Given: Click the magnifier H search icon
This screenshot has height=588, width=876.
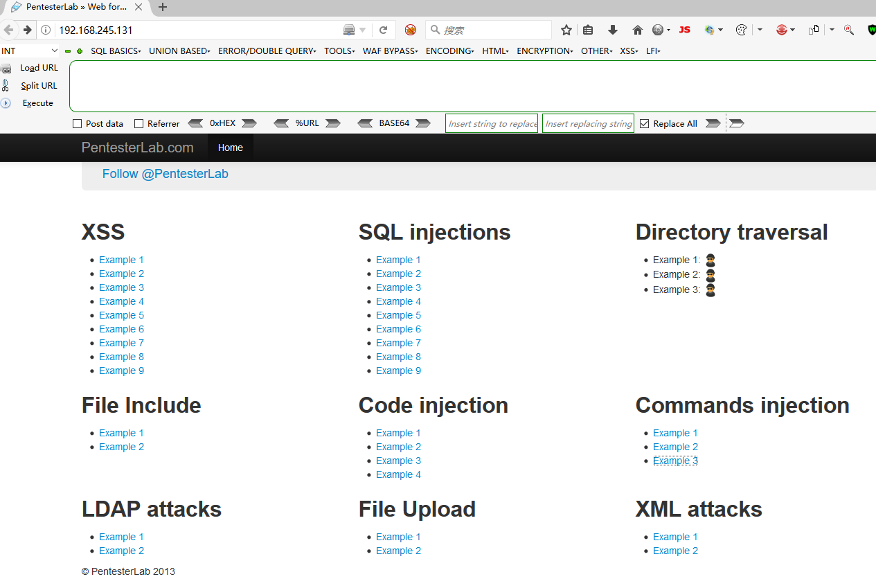Looking at the screenshot, I should pos(848,30).
